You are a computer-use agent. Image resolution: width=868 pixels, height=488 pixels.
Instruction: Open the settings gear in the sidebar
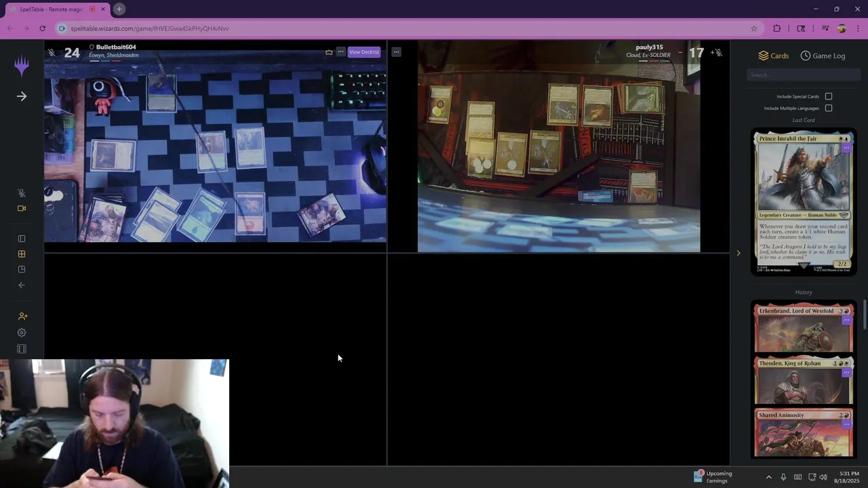point(22,333)
